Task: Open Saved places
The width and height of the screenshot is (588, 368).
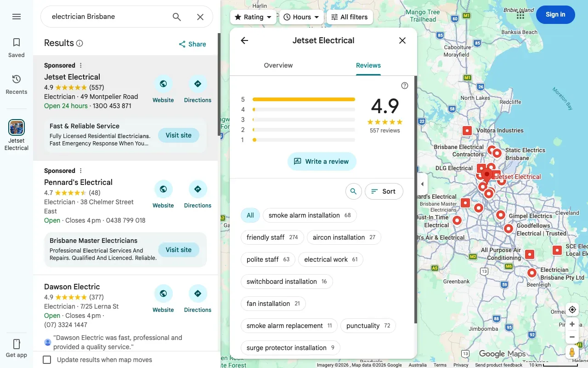Action: [x=17, y=48]
